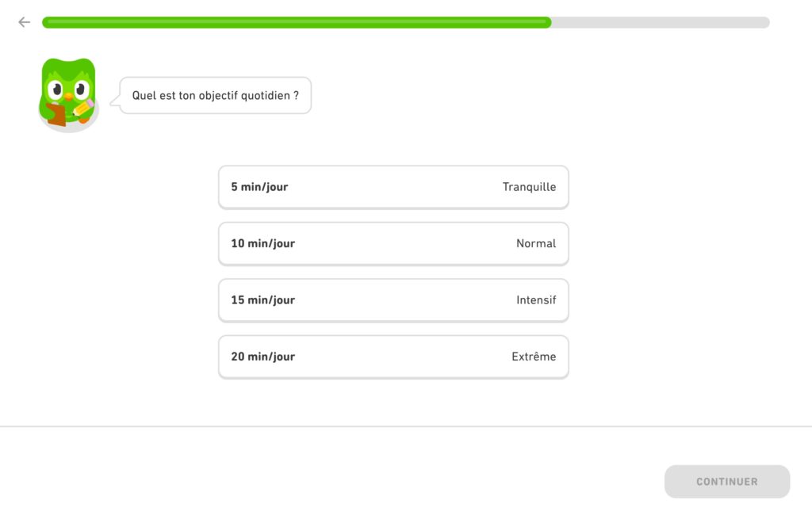Click the pencil held by the owl
812x515 pixels.
pos(84,108)
